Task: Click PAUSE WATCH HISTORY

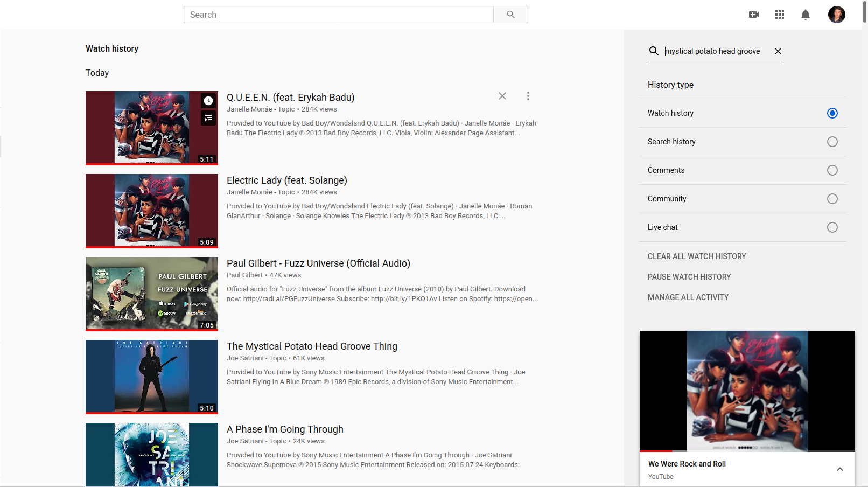Action: [x=689, y=277]
